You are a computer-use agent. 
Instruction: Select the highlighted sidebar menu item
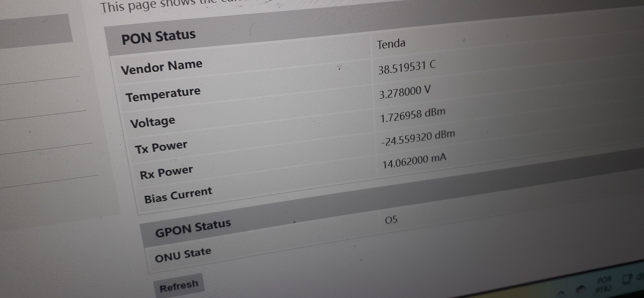(35, 31)
